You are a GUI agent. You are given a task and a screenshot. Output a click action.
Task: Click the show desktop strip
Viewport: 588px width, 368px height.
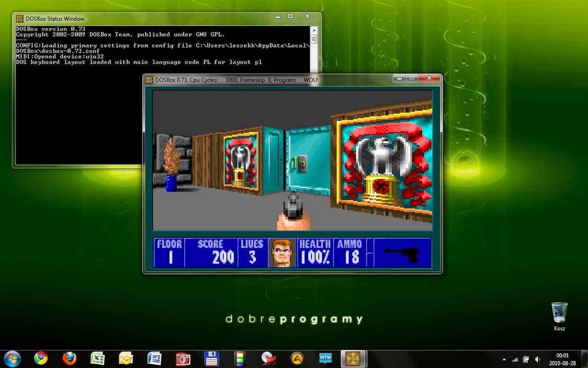click(584, 359)
